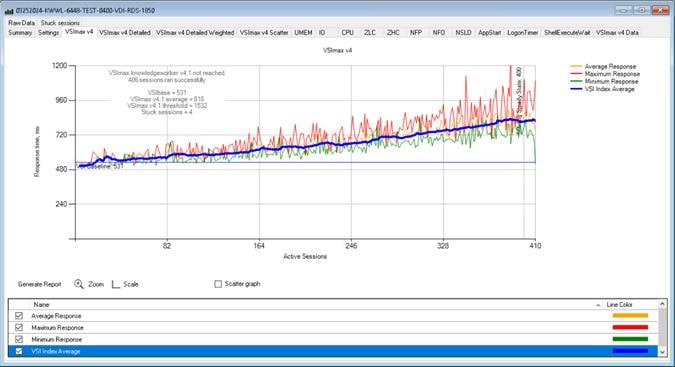Click the Active Sessions axis label

coord(305,256)
